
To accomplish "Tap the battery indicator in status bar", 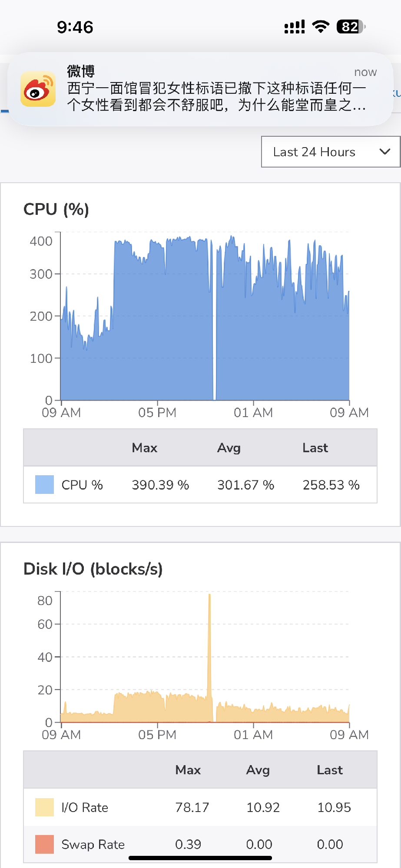I will [x=351, y=27].
